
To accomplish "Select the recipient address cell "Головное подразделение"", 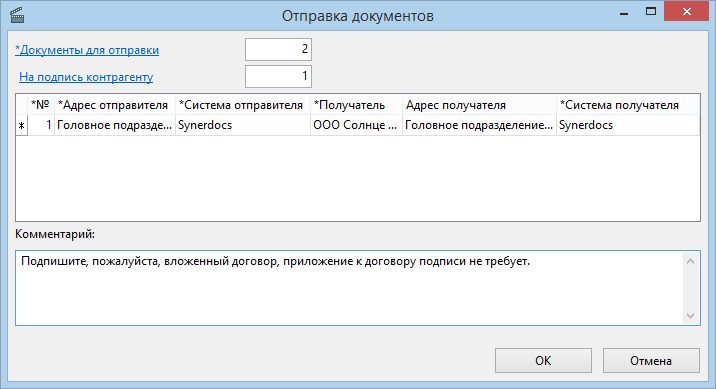I will [x=479, y=125].
